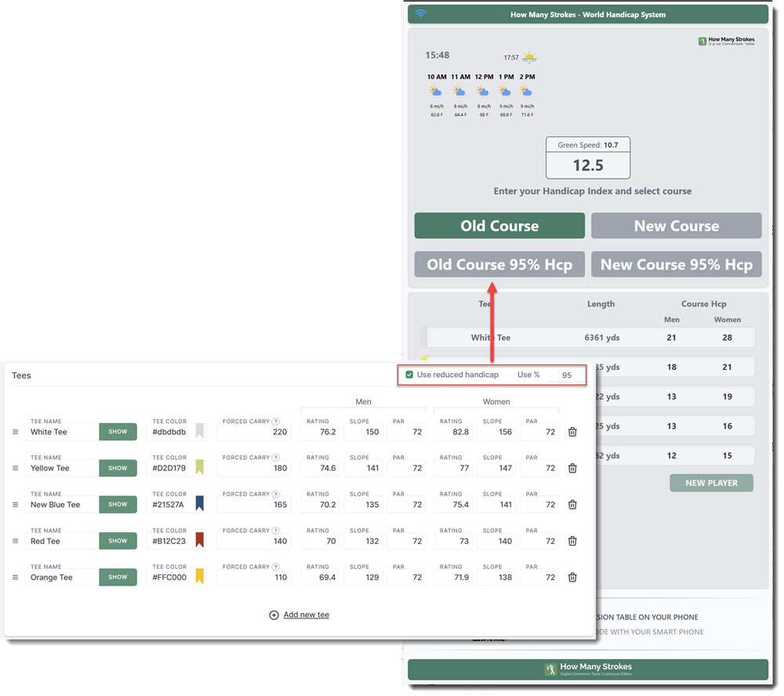784x696 pixels.
Task: Delete the Red Tee row with trash icon
Action: 572,541
